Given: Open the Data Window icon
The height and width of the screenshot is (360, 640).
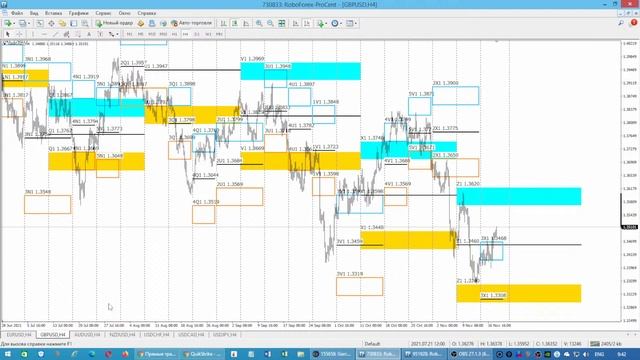Looking at the screenshot, I should tap(51, 24).
